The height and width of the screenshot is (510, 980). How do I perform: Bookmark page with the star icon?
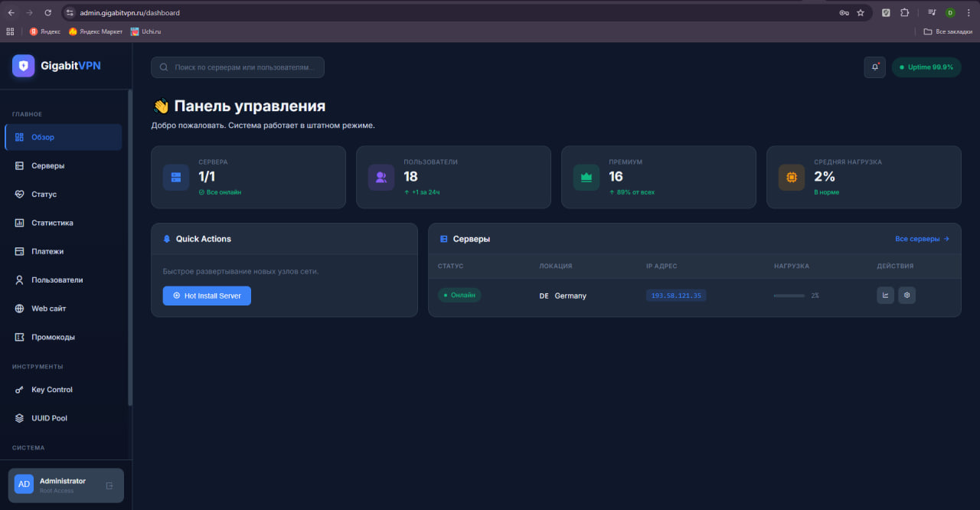[861, 13]
